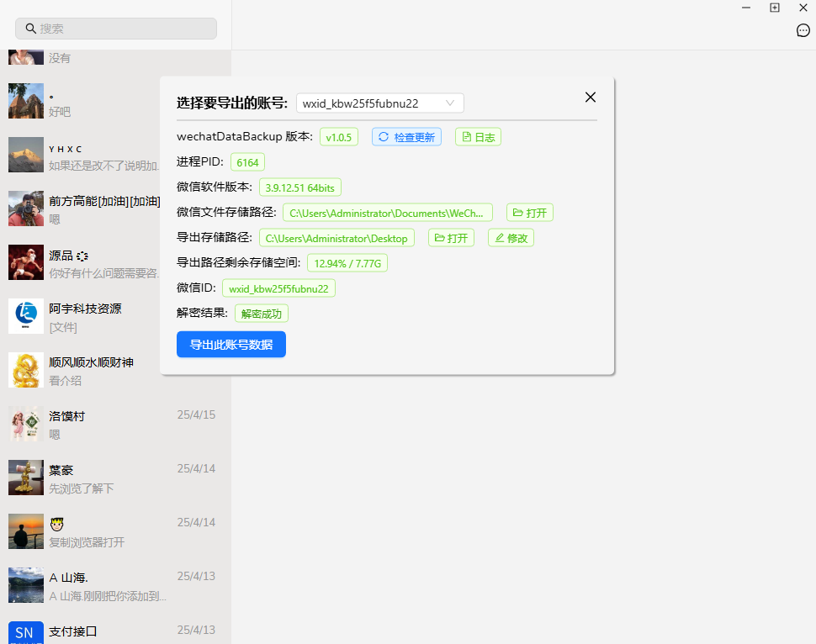The image size is (816, 644).
Task: Click the WeChat version badge 3.9.12.51 64bits
Action: [x=299, y=187]
